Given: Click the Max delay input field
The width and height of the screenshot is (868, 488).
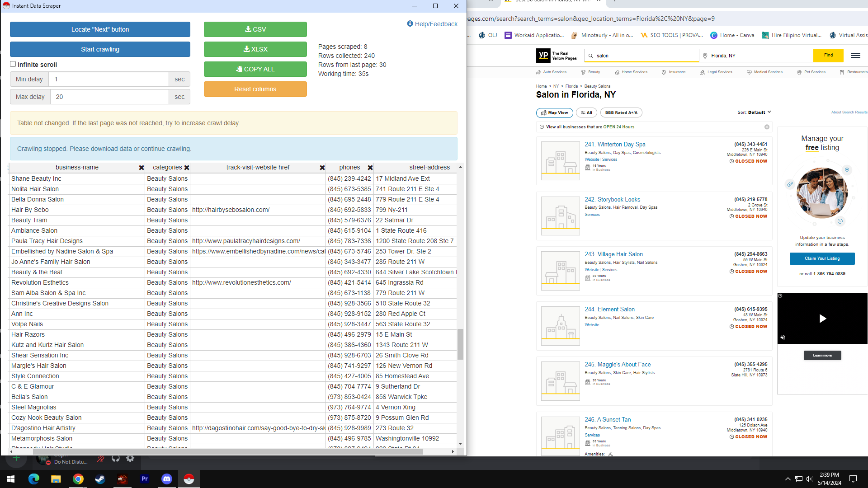Looking at the screenshot, I should (x=109, y=97).
